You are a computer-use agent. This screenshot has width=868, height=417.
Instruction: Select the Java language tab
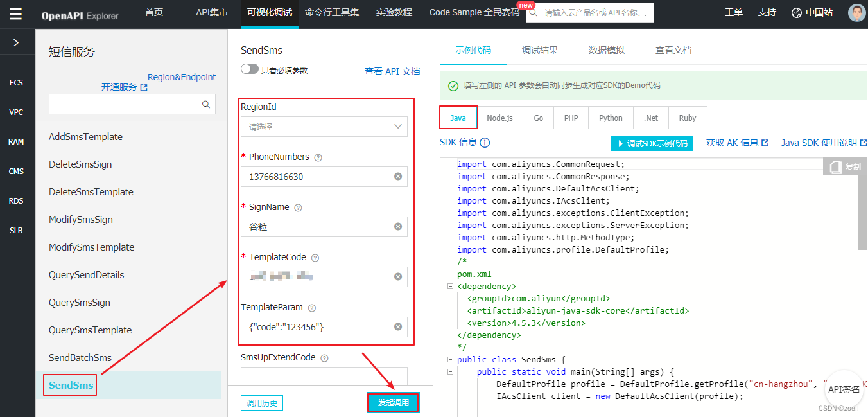(458, 118)
